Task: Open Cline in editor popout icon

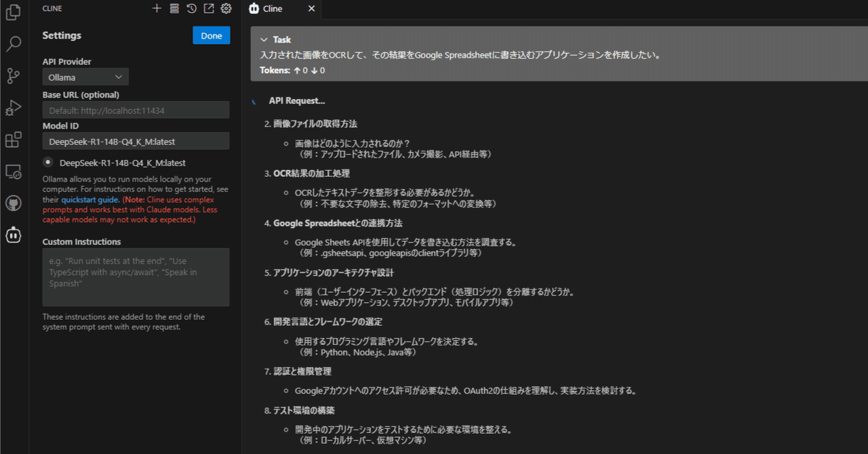Action: [209, 9]
